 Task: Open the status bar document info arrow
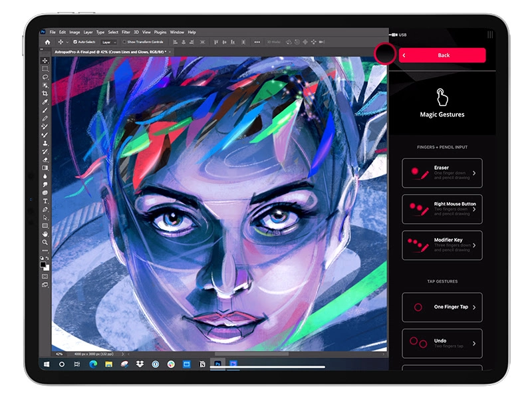tap(123, 354)
